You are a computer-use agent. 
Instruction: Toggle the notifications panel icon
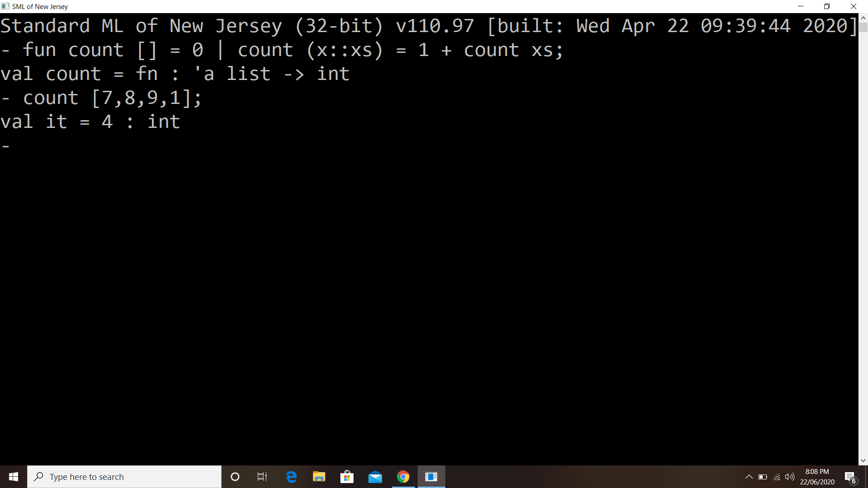(x=851, y=477)
